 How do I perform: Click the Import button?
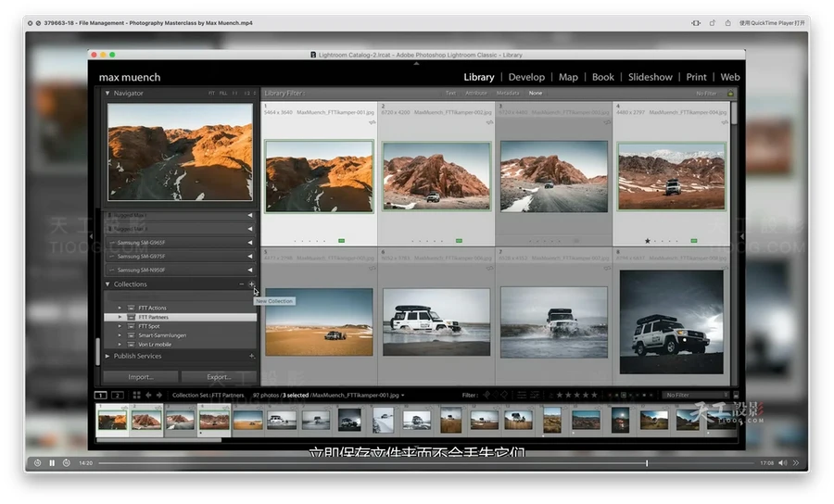(141, 377)
